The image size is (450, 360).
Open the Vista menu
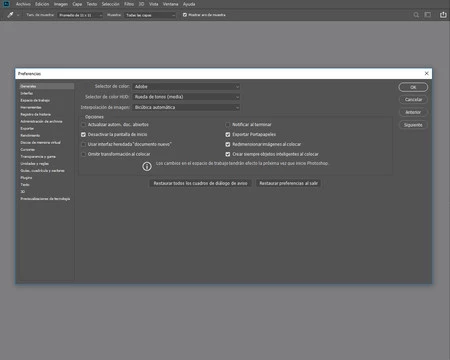coord(154,4)
